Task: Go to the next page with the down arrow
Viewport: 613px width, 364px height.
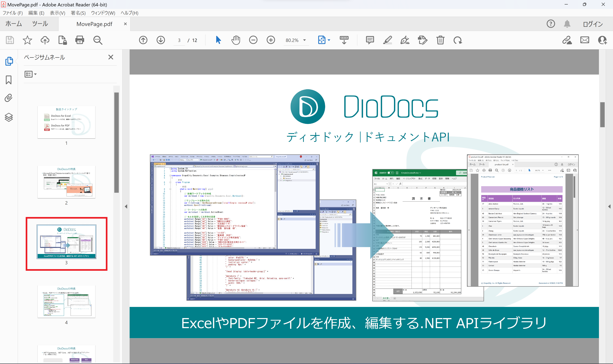Action: click(161, 40)
